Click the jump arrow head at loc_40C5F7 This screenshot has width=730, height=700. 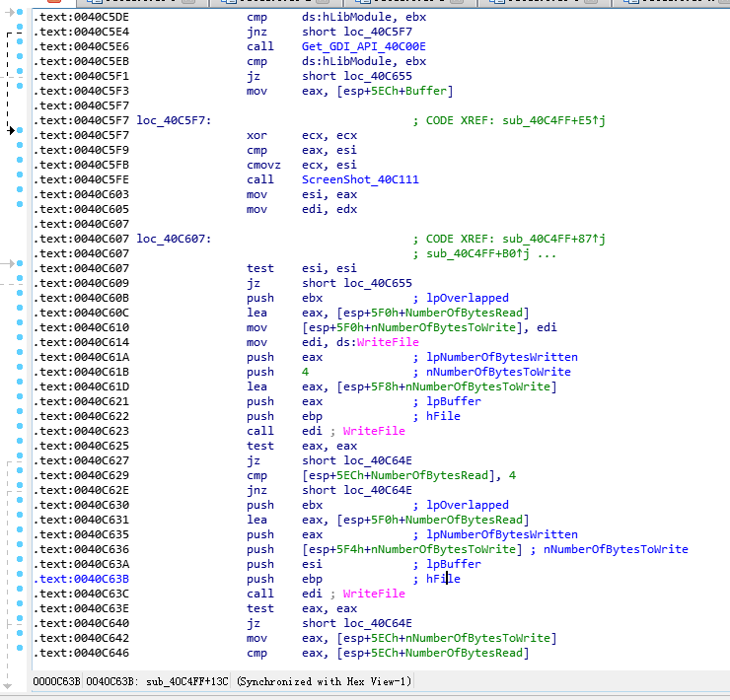[11, 130]
